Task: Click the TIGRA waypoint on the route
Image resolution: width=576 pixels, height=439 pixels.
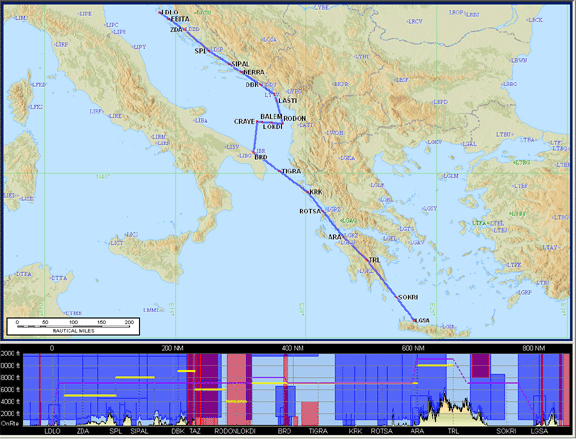Action: tap(291, 171)
